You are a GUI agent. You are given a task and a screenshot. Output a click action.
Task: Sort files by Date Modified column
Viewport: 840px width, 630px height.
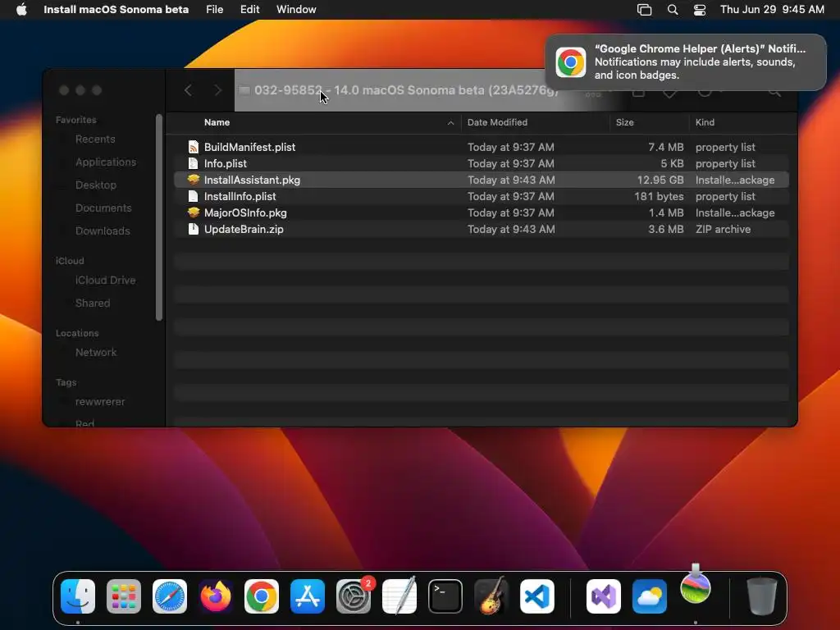[497, 122]
